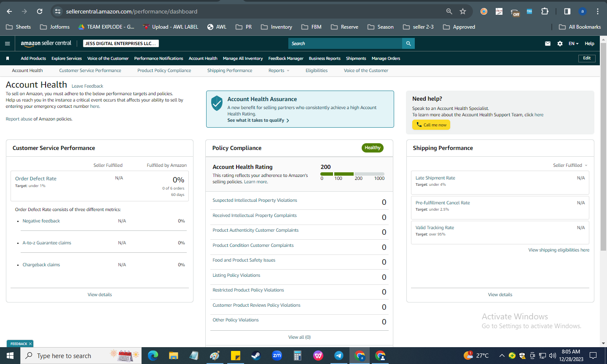This screenshot has height=364, width=607.
Task: Open Manage All Inventory menu item
Action: pyautogui.click(x=243, y=59)
